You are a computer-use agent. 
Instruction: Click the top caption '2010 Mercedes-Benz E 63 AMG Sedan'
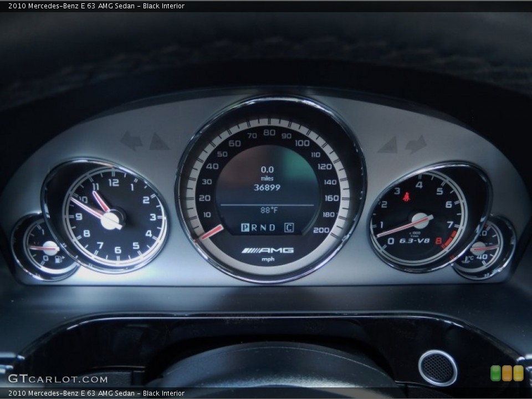pyautogui.click(x=71, y=6)
